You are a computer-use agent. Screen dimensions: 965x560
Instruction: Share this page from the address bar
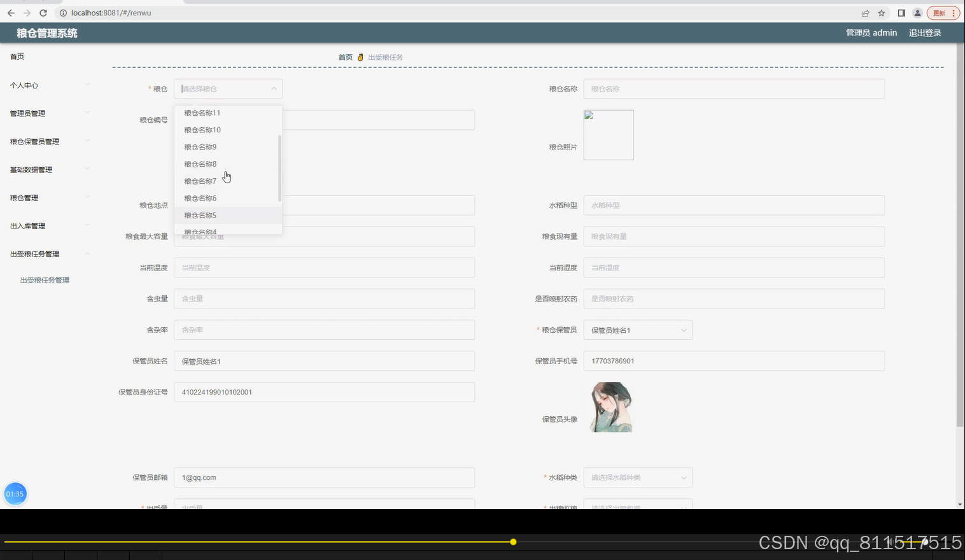865,13
